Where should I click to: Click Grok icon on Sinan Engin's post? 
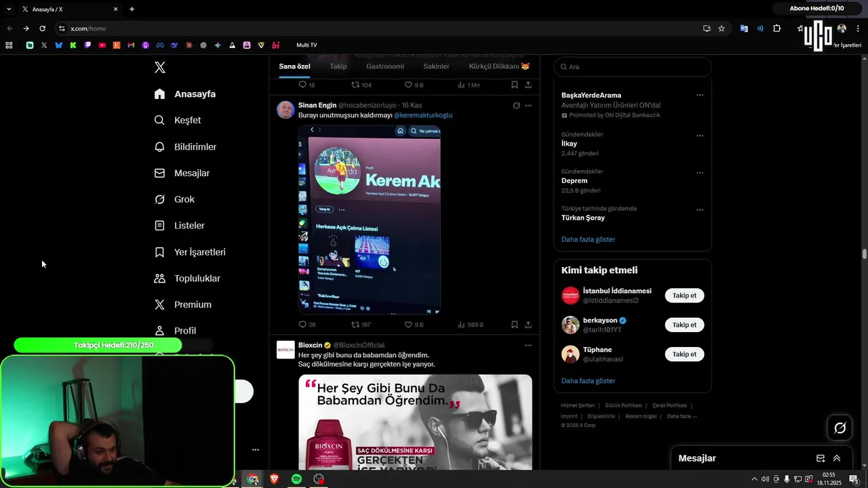516,106
